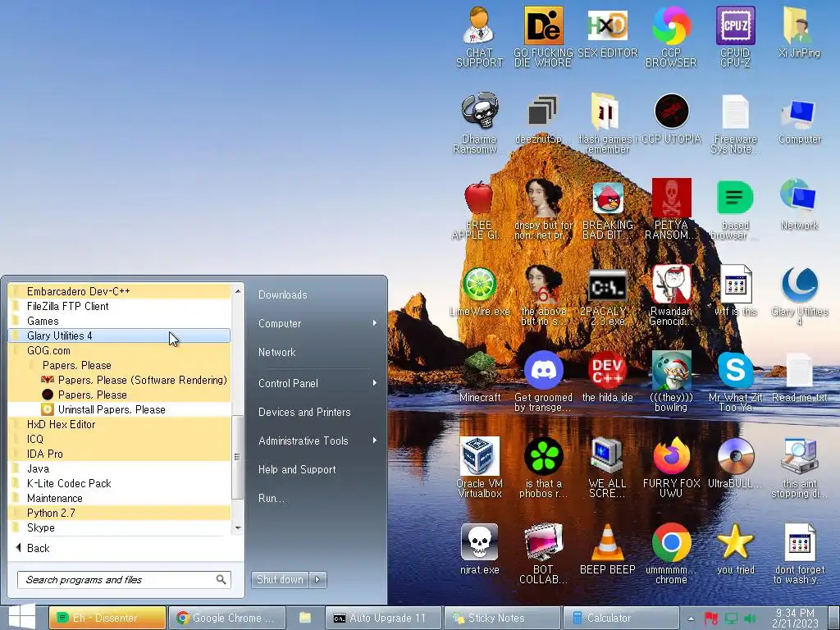Launch the CCP BROWSER desktop shortcut
This screenshot has width=840, height=630.
671,36
